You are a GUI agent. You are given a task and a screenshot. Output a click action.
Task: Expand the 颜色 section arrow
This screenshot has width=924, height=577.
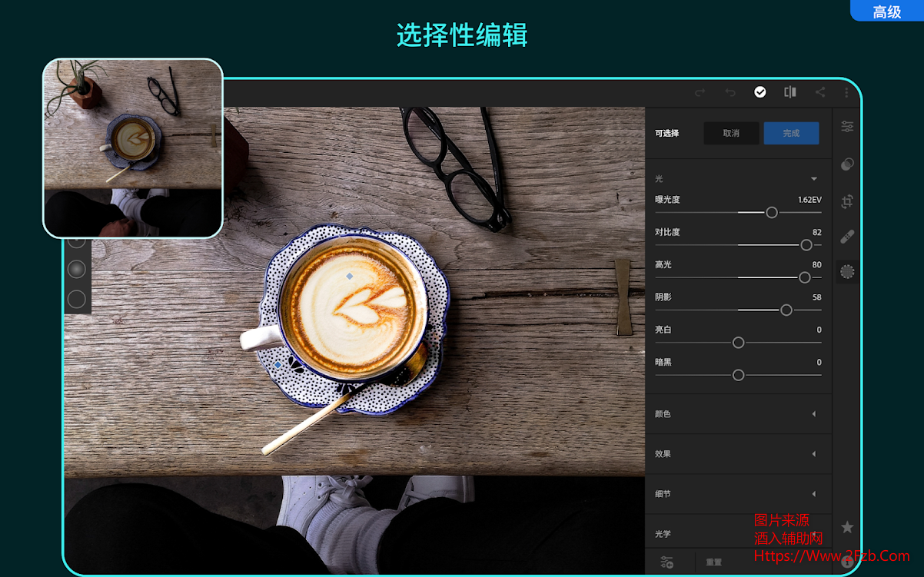click(814, 414)
